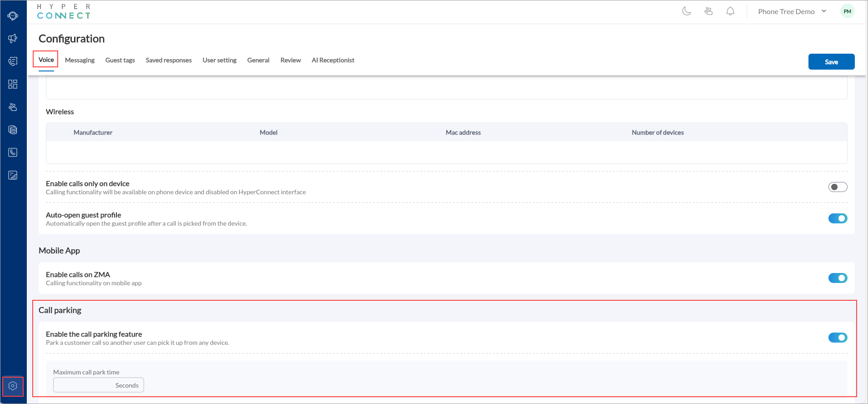Disable the call parking feature toggle
This screenshot has height=404, width=868.
838,338
